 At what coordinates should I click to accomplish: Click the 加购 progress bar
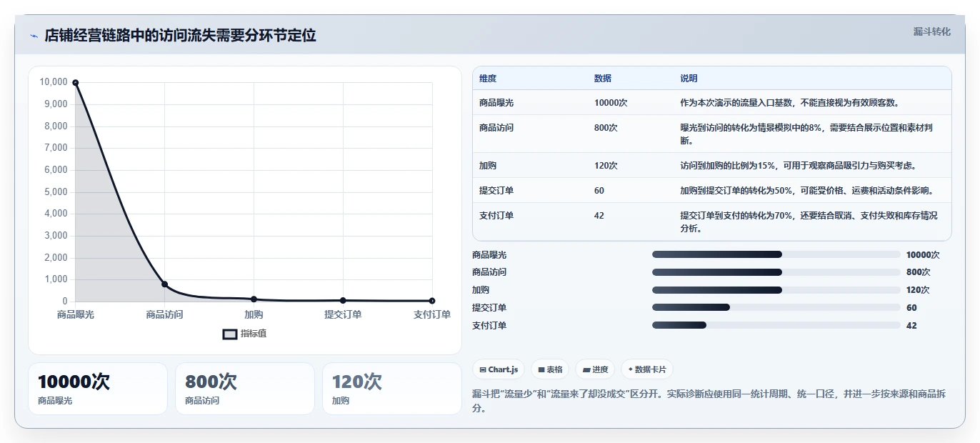[x=776, y=290]
